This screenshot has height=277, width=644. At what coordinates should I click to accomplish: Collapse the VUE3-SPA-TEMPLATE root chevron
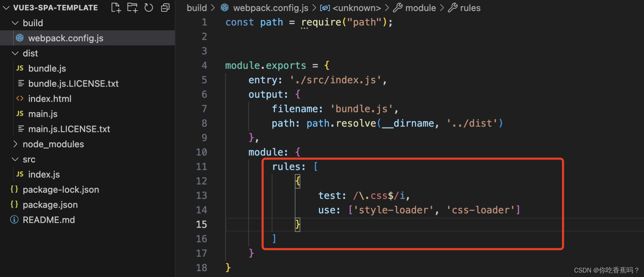tap(6, 8)
